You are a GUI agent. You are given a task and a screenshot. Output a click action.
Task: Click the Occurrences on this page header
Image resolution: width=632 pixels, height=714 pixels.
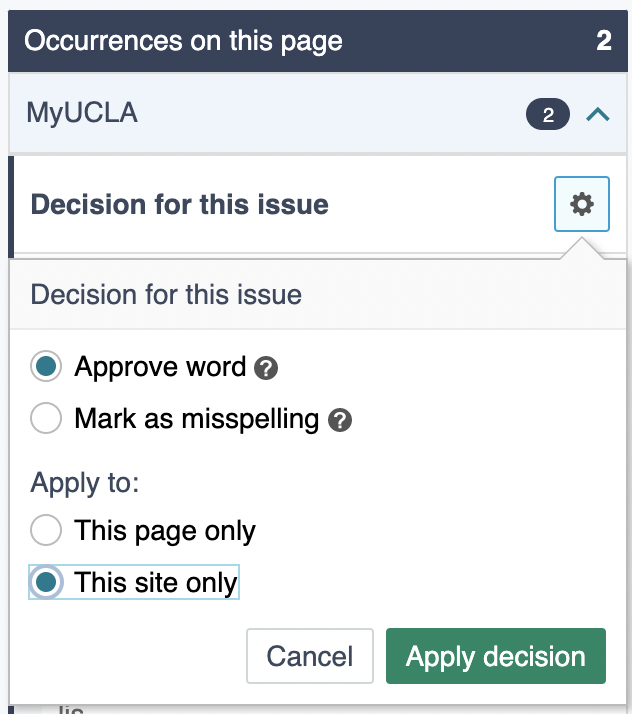pos(183,41)
